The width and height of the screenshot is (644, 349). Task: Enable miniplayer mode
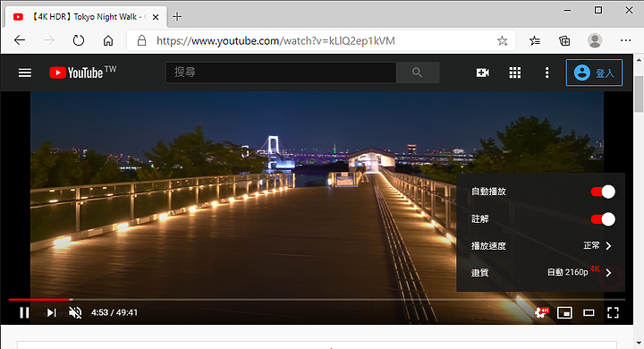tap(564, 313)
